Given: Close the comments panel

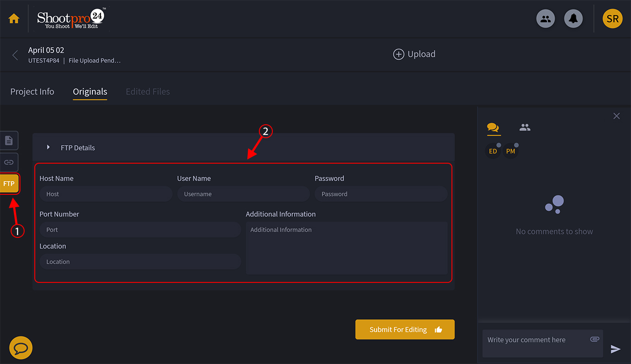Looking at the screenshot, I should pyautogui.click(x=616, y=116).
